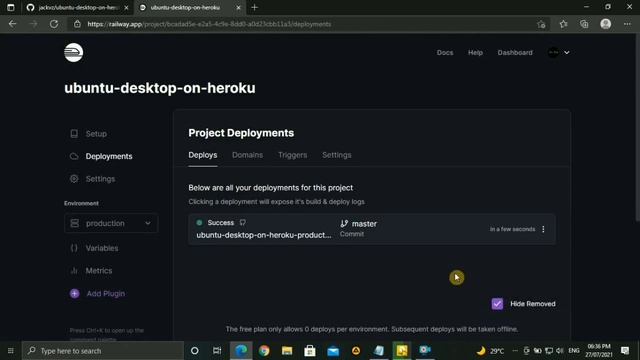Click the Type here to search box
640x360 pixels.
[x=103, y=351]
